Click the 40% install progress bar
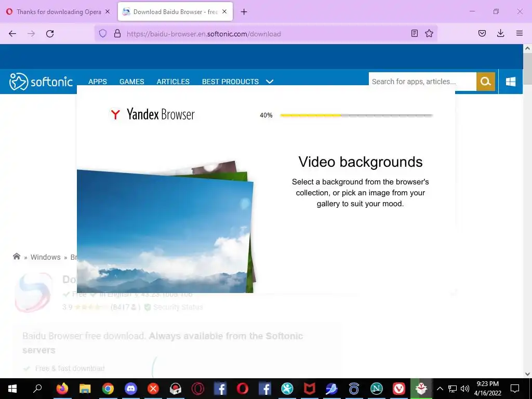532x399 pixels. click(x=356, y=115)
